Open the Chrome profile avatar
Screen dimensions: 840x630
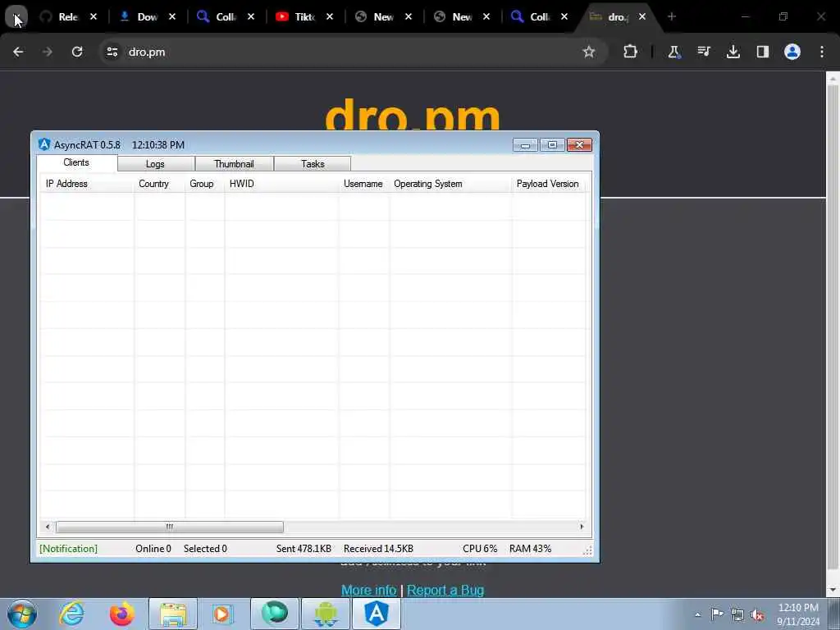pyautogui.click(x=792, y=52)
